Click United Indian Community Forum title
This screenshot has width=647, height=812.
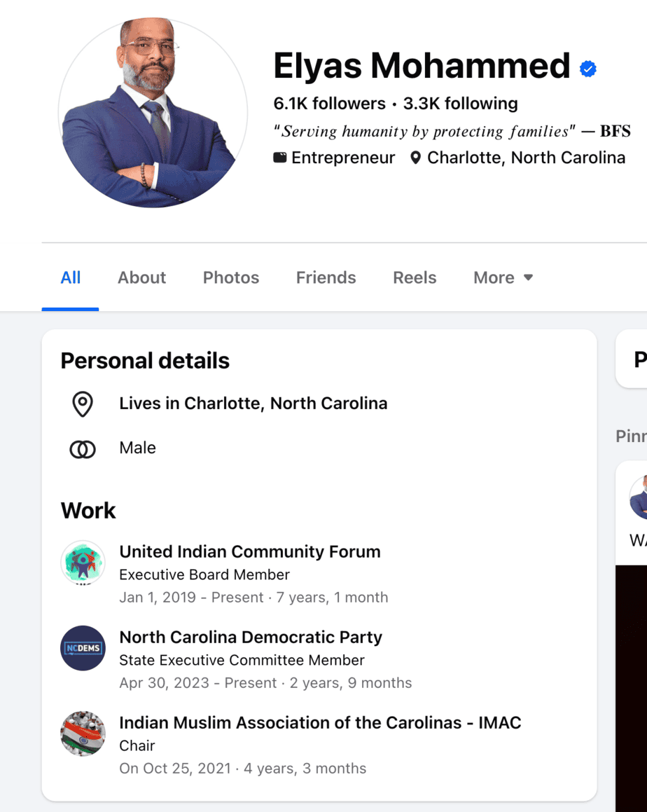(x=250, y=552)
